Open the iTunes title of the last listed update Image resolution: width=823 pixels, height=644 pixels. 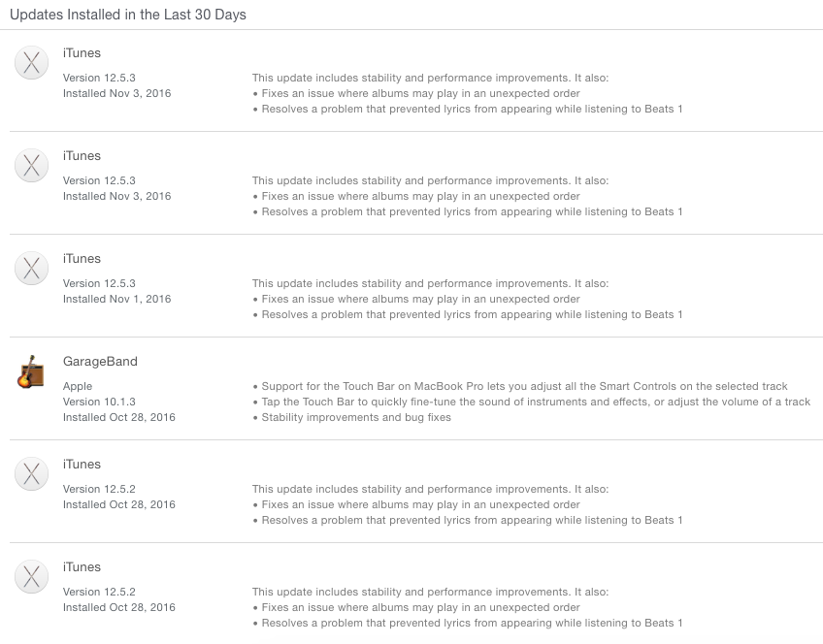click(82, 567)
